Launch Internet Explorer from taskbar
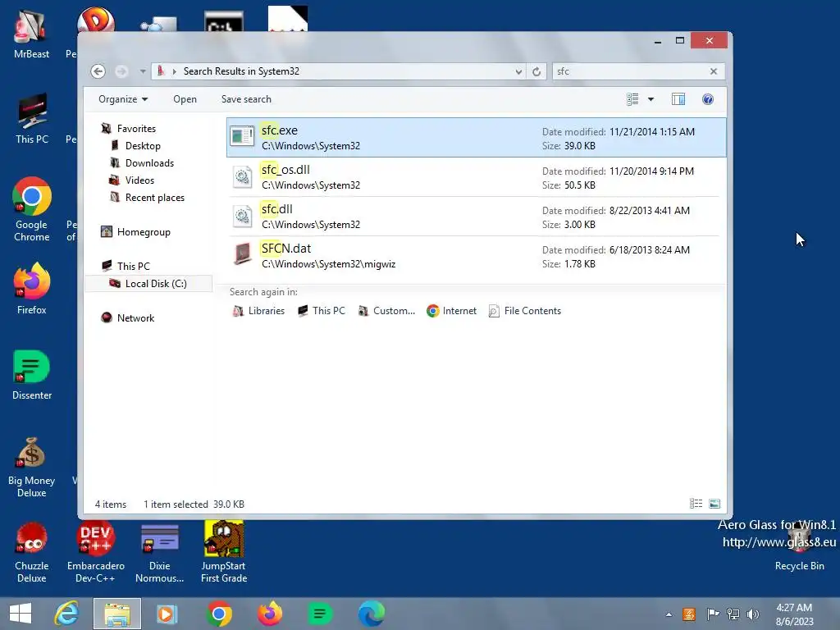840x630 pixels. tap(67, 614)
